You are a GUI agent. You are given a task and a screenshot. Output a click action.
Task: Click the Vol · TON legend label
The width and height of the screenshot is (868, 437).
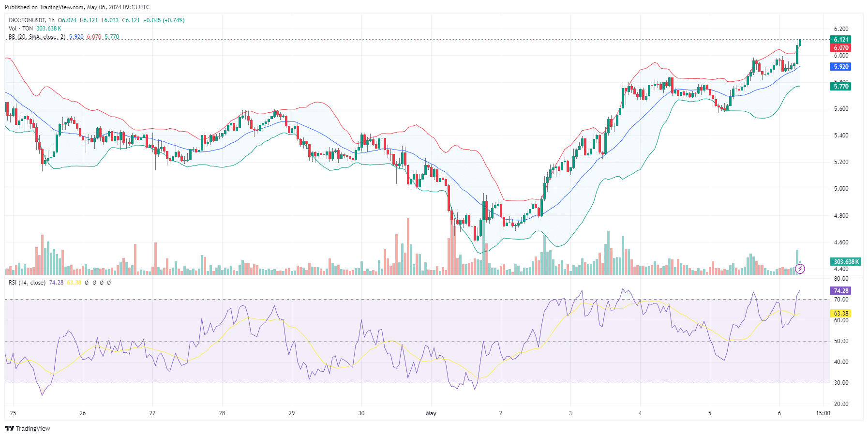21,29
